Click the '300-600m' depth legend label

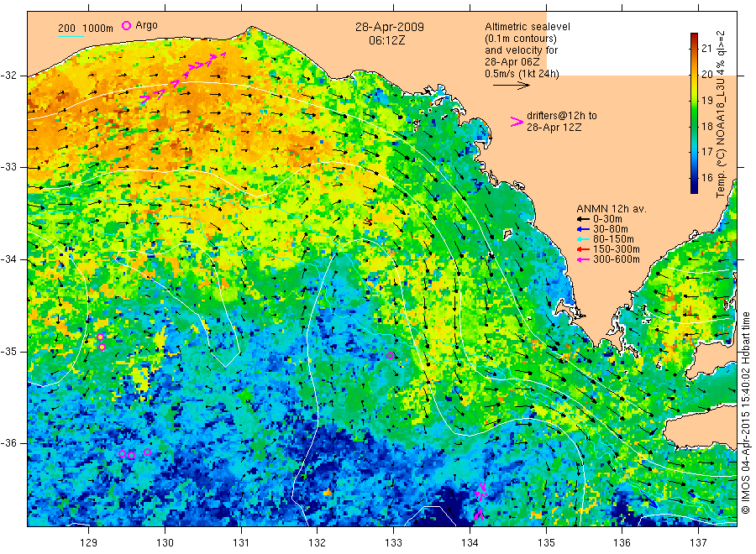coord(617,259)
